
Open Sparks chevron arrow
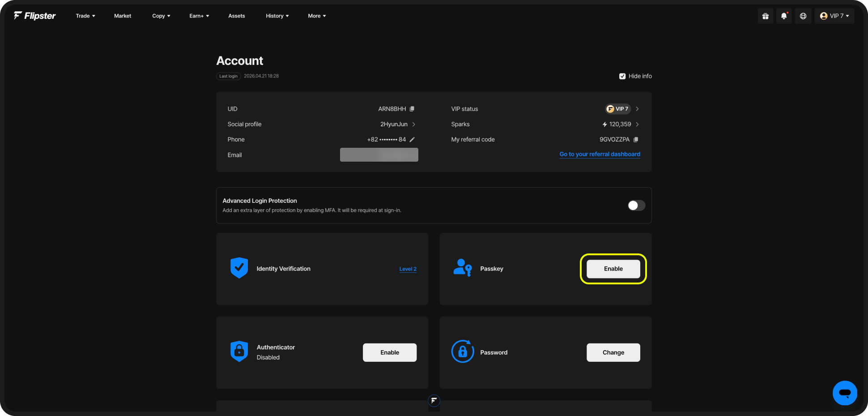pyautogui.click(x=637, y=124)
